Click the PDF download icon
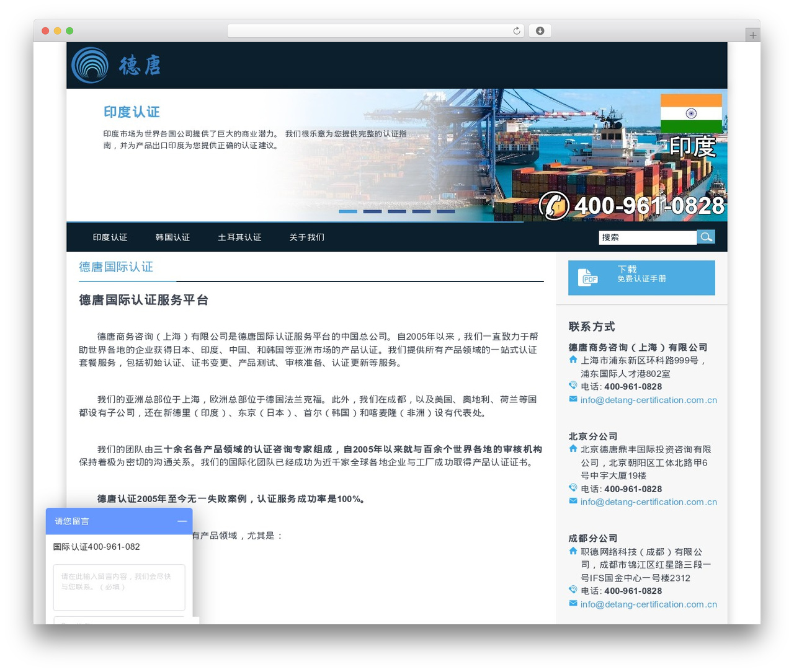 587,278
